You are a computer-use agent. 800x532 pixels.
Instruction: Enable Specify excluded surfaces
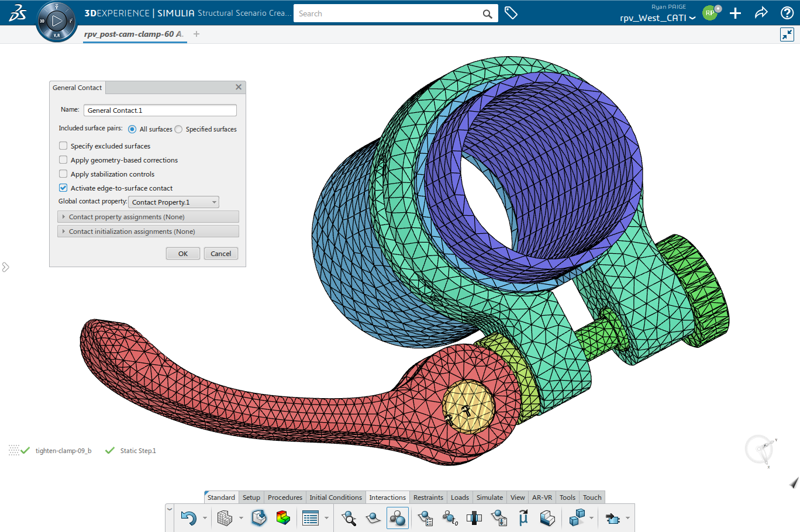(x=63, y=146)
